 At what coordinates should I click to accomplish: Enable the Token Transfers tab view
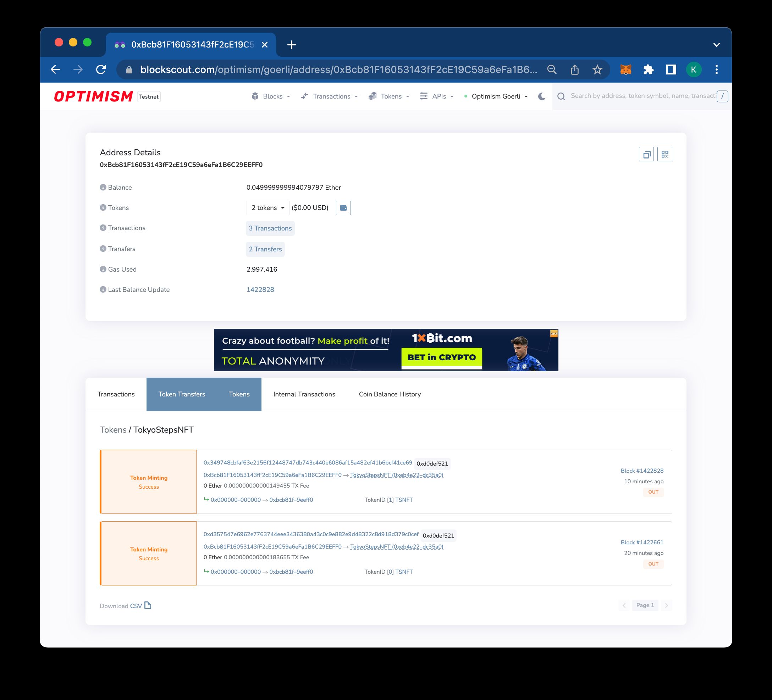(181, 395)
